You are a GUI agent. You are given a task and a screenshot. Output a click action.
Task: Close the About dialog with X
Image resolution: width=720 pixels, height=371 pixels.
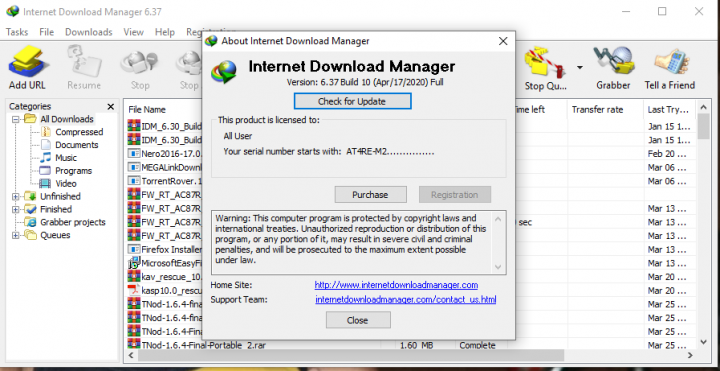(x=503, y=41)
